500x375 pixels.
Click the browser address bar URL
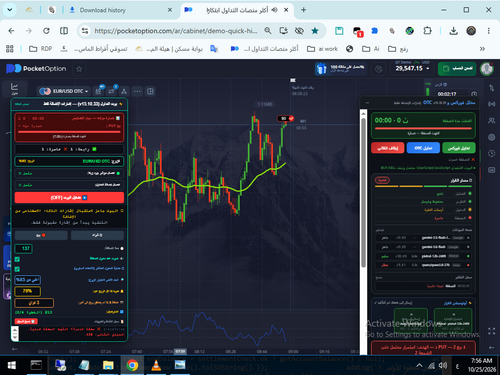176,31
